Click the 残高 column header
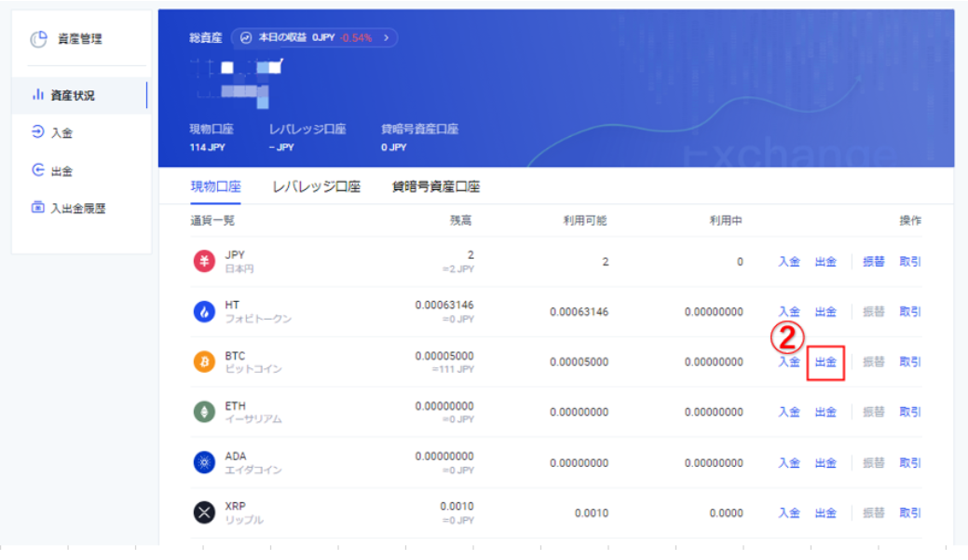This screenshot has width=968, height=560. (x=460, y=221)
